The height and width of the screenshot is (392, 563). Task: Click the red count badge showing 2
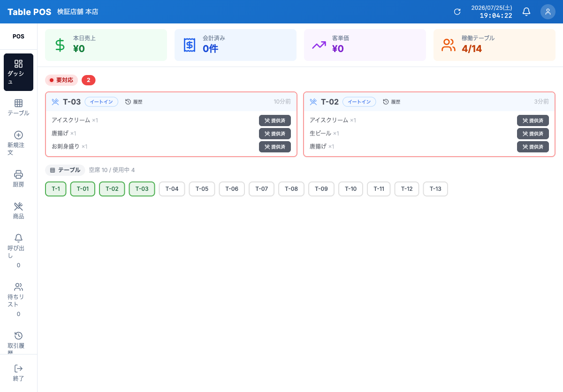[89, 80]
